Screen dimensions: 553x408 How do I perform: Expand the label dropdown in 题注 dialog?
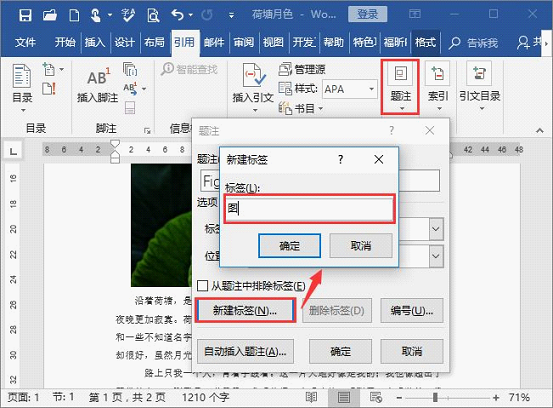coord(436,229)
